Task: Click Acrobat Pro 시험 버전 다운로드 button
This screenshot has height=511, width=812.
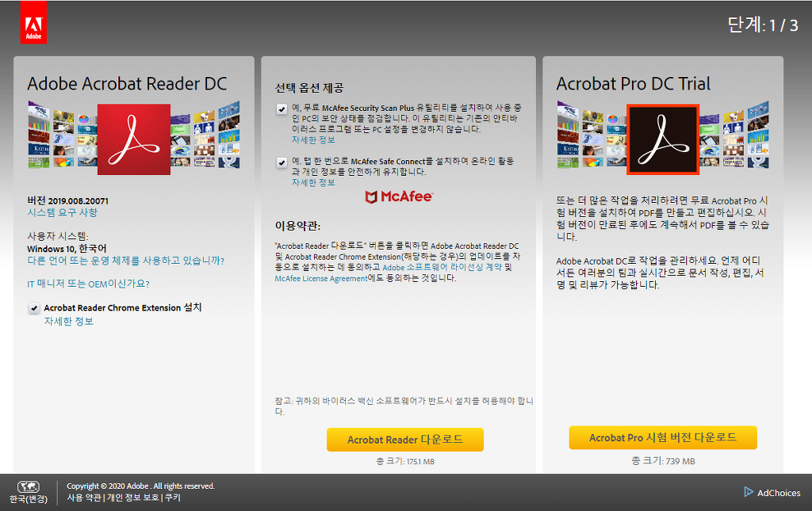Action: point(663,437)
